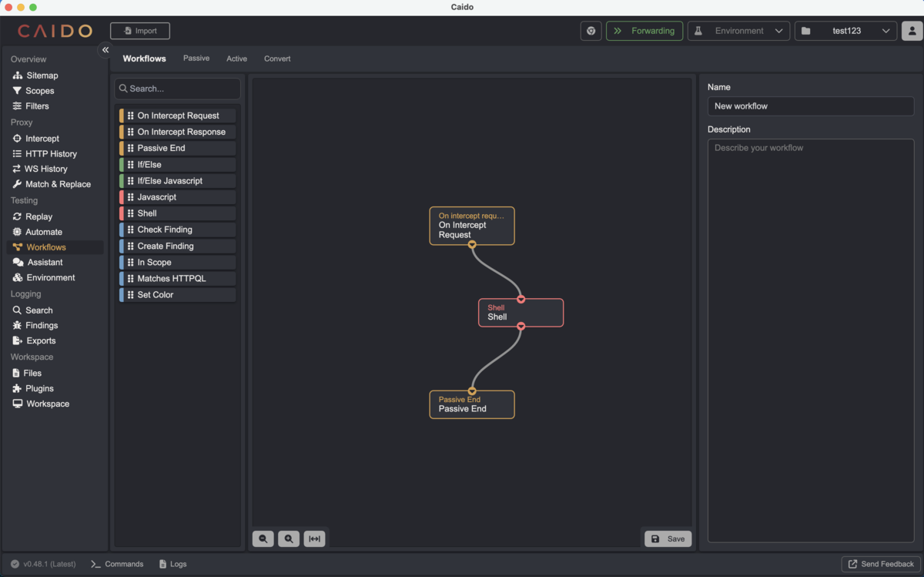Click the Plugins puzzle icon

click(x=17, y=388)
